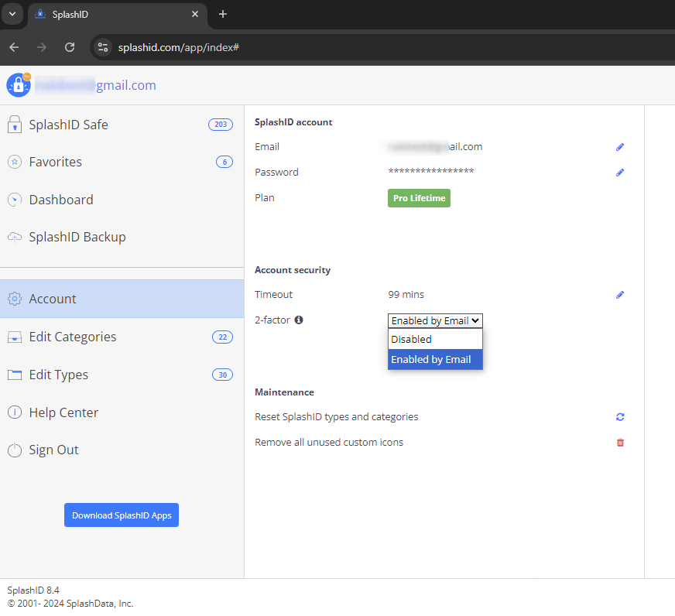Click the Pro Lifetime plan badge
The width and height of the screenshot is (675, 616).
[419, 198]
